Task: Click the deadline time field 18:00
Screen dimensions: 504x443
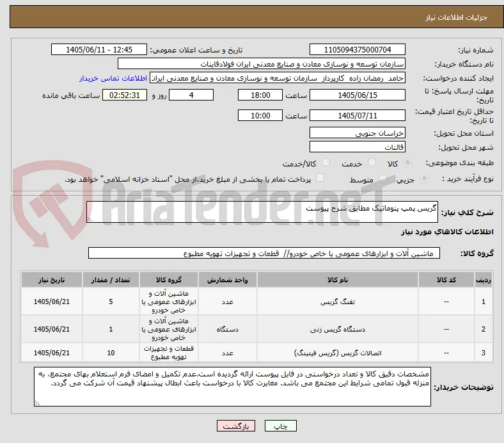Action: point(260,95)
